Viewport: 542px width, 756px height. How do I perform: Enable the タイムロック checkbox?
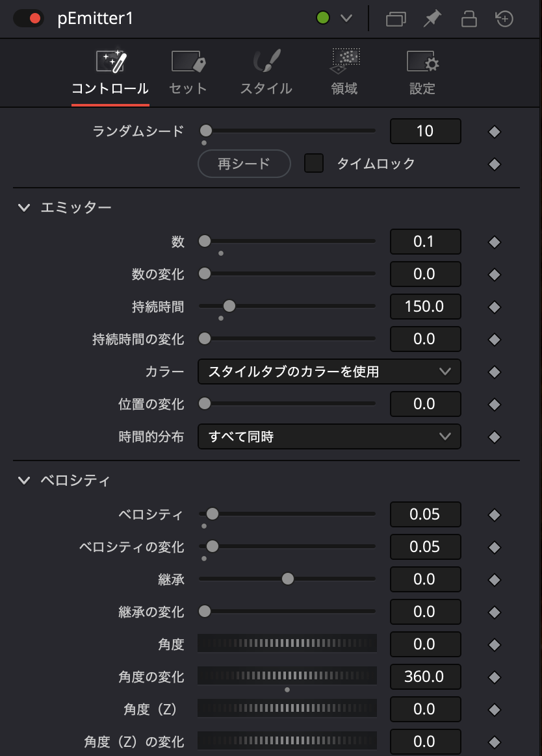(x=314, y=164)
